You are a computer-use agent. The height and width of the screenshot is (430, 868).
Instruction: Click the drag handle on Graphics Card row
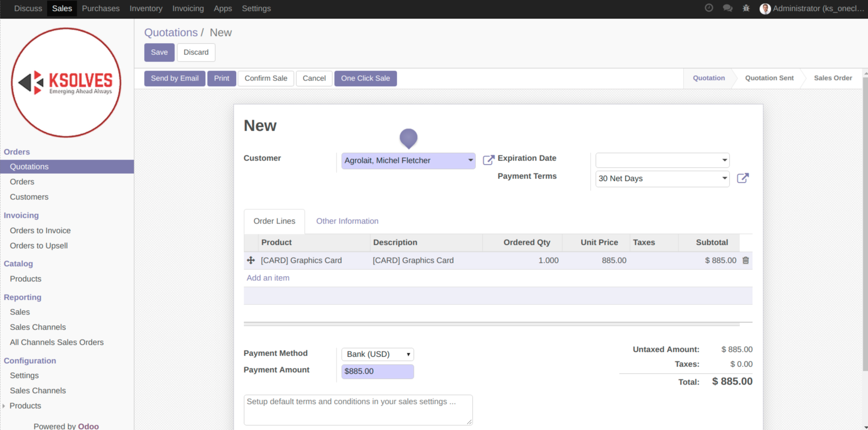tap(251, 260)
